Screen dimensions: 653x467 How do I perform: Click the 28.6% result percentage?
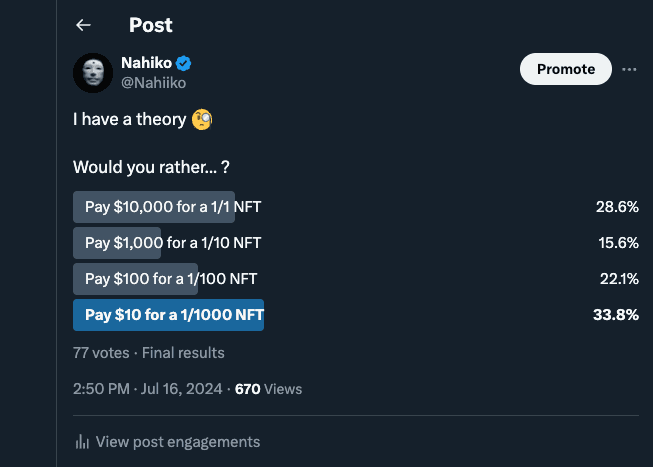coord(617,207)
